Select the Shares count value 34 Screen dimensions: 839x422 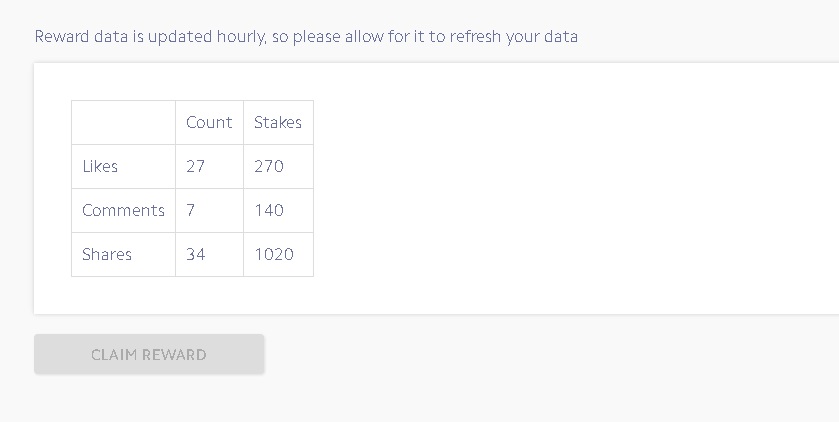(195, 254)
